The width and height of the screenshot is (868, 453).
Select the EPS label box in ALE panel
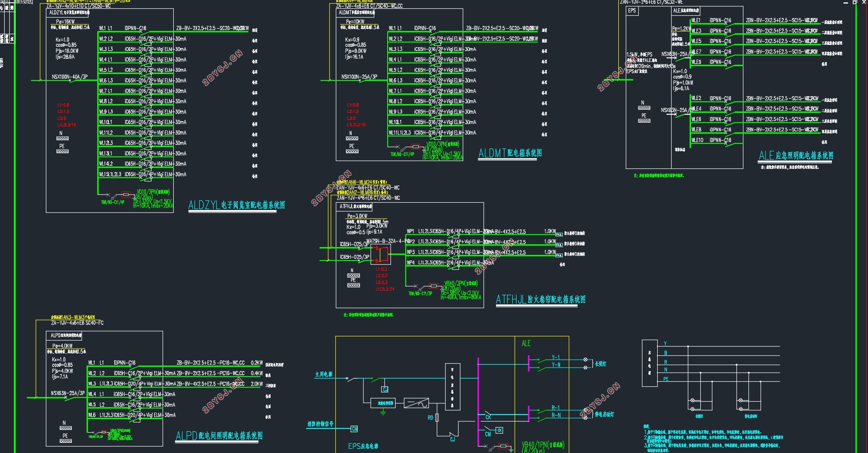coord(632,11)
